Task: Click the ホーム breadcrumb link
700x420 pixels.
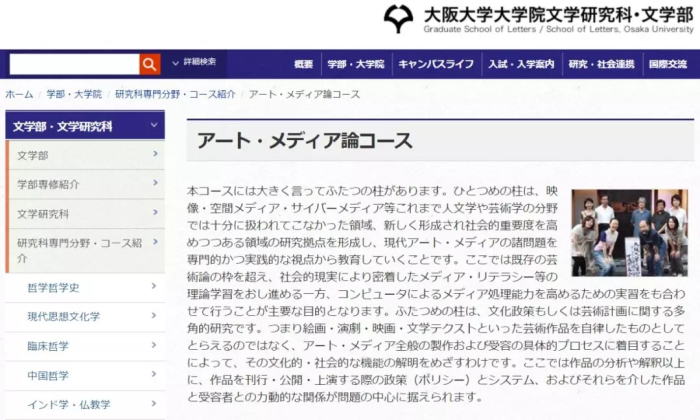Action: [19, 94]
